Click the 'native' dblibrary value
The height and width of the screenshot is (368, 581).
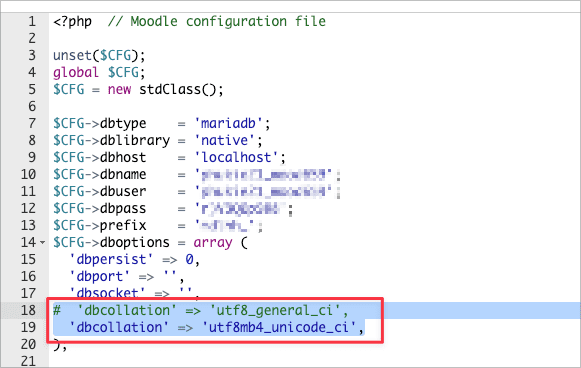click(225, 140)
